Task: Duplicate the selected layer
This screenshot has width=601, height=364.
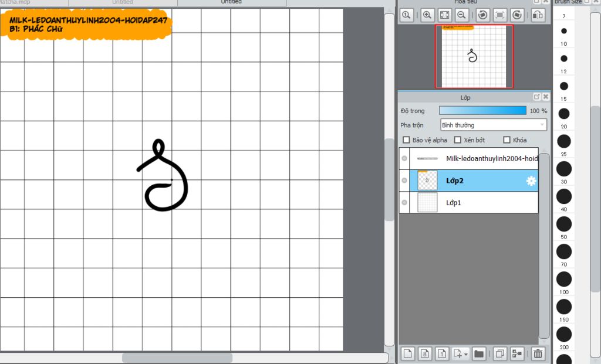Action: [x=499, y=353]
